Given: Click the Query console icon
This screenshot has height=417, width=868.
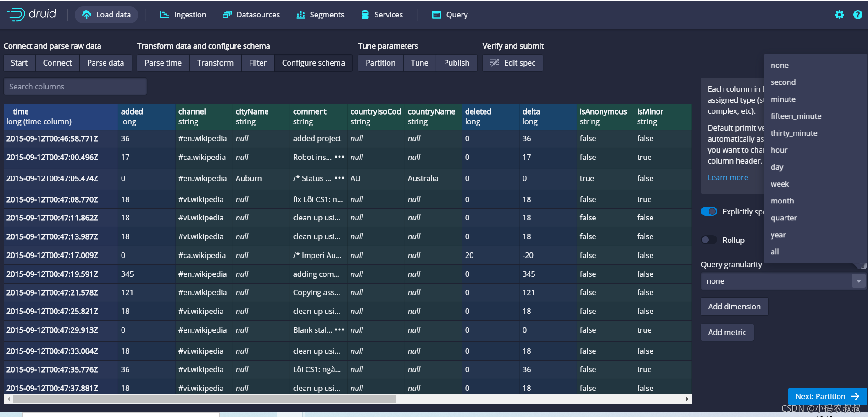Looking at the screenshot, I should point(436,15).
